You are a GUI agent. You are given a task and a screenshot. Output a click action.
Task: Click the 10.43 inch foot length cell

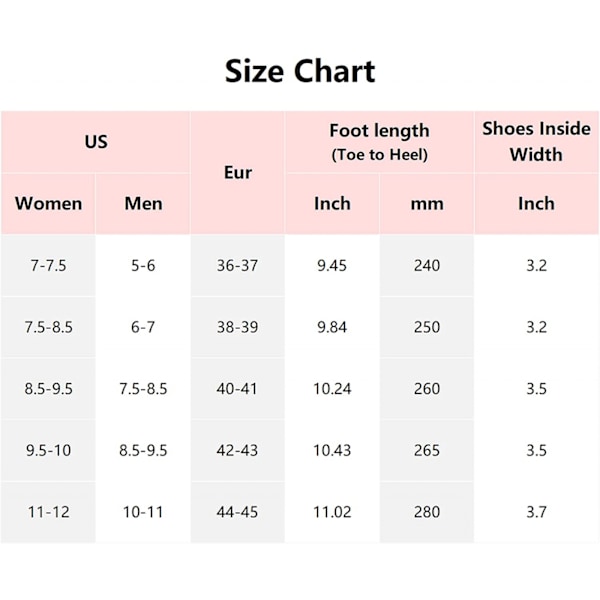click(332, 450)
